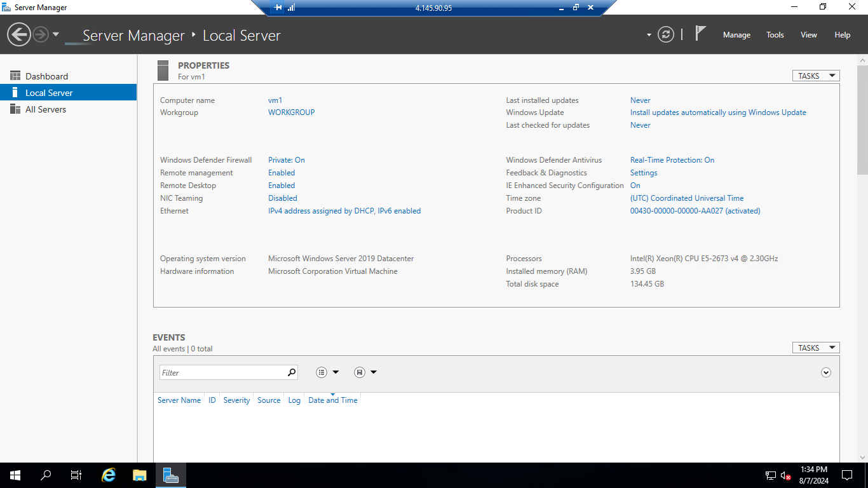
Task: Open Feedback & Diagnostics Settings link
Action: tap(644, 173)
